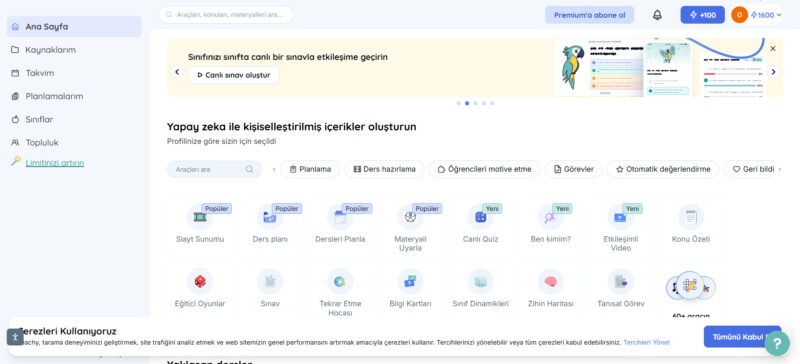This screenshot has width=800, height=364.
Task: Click the Limitinizi artırın link
Action: (x=55, y=163)
